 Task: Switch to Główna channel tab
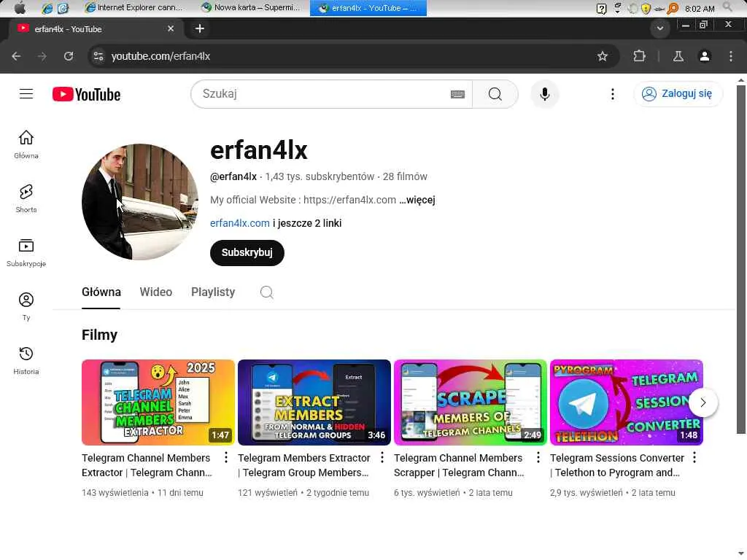point(101,292)
